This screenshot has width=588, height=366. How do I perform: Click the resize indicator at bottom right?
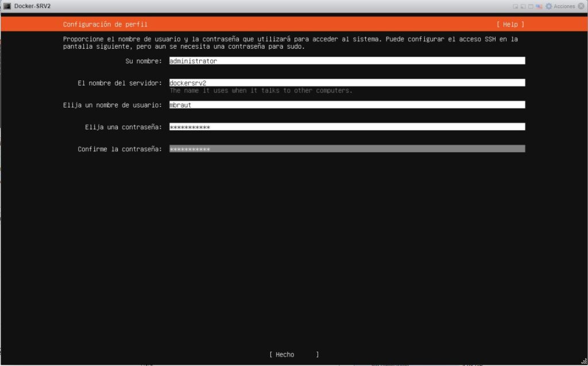583,362
